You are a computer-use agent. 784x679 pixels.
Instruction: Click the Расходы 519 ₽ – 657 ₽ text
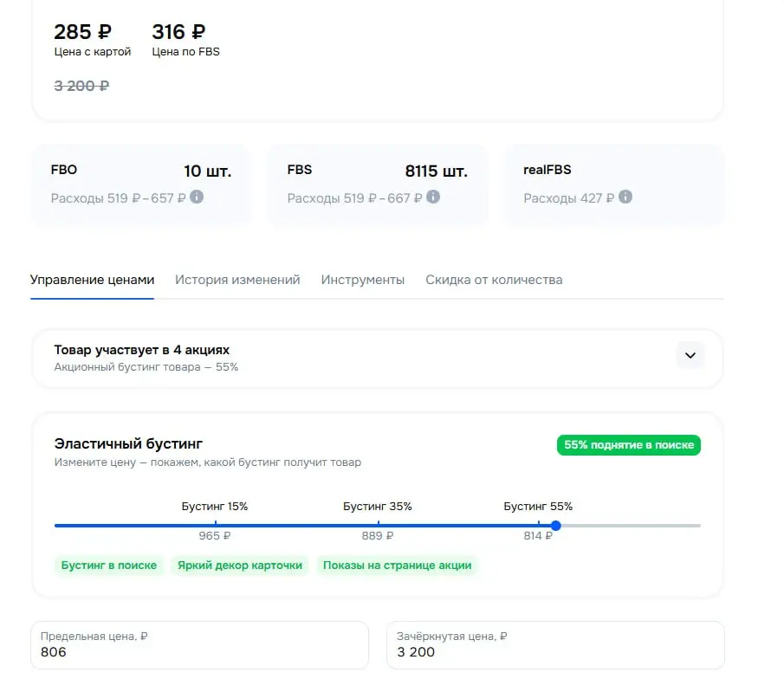[118, 198]
